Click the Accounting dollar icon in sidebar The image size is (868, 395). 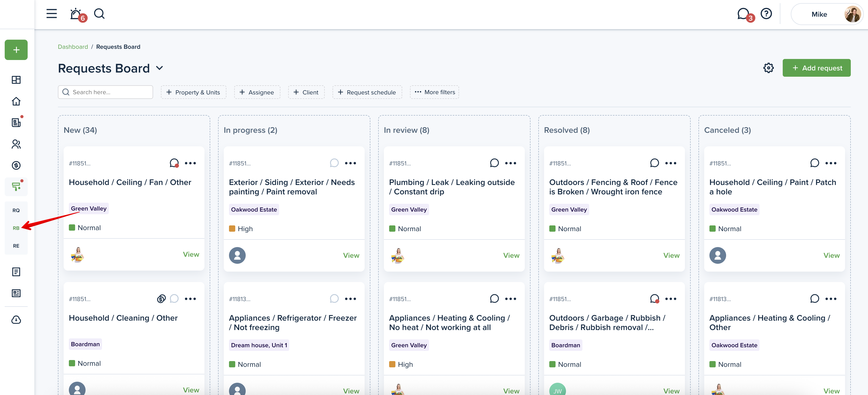pyautogui.click(x=16, y=165)
